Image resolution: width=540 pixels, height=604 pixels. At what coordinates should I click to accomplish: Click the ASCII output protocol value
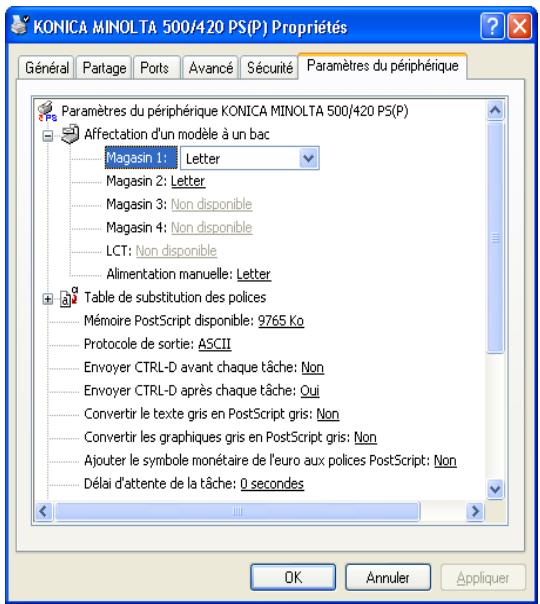[x=215, y=344]
